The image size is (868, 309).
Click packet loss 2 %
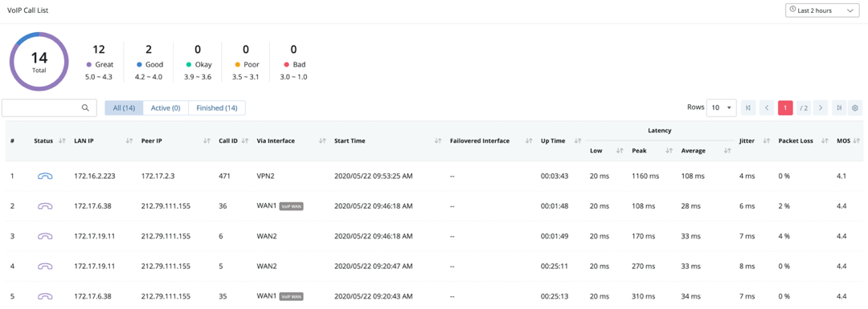click(x=784, y=206)
